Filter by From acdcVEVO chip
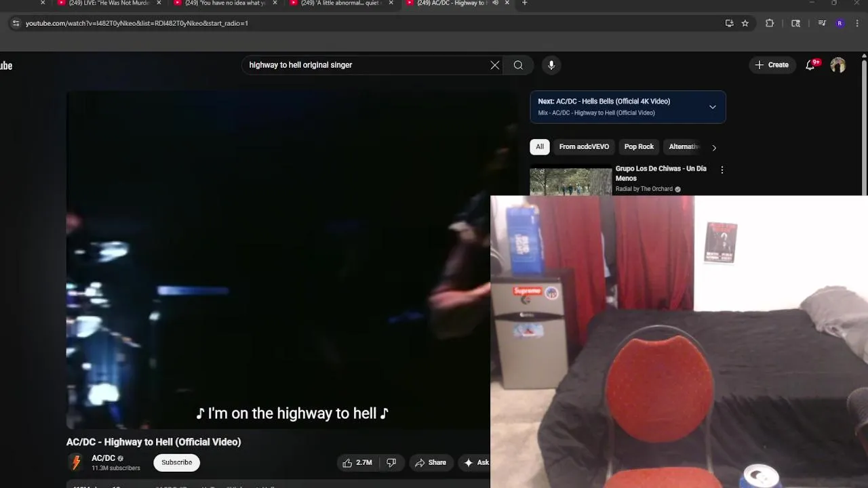 click(x=584, y=147)
